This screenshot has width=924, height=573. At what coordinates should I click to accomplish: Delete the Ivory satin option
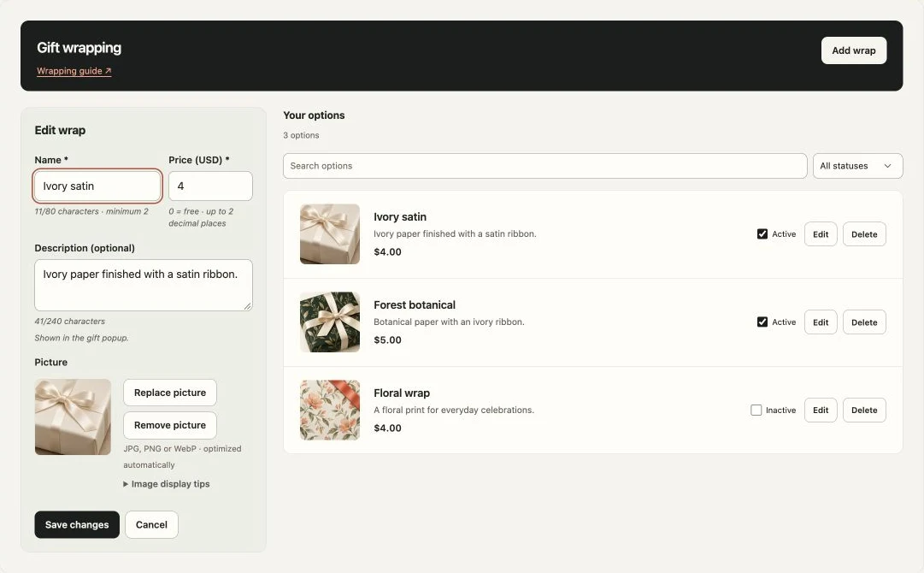[x=864, y=234]
